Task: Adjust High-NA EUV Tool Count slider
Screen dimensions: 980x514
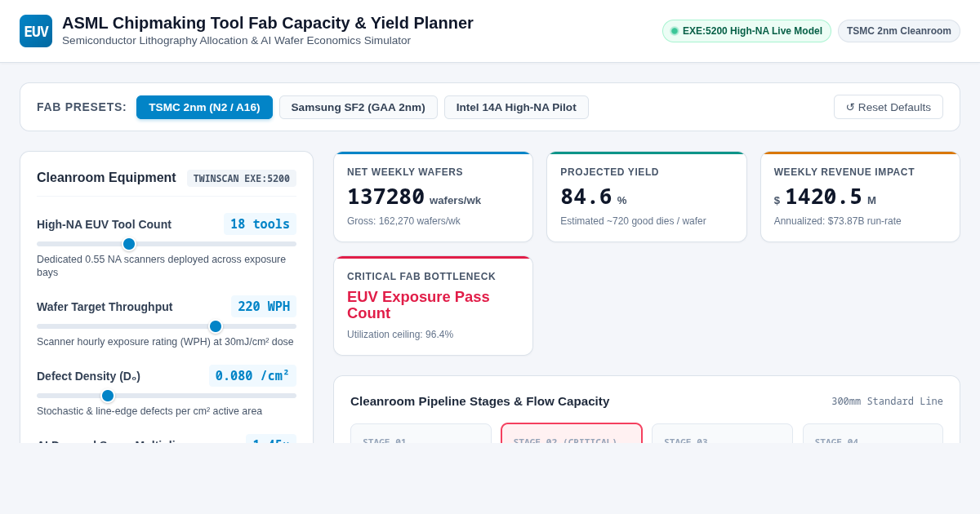Action: coord(167,244)
